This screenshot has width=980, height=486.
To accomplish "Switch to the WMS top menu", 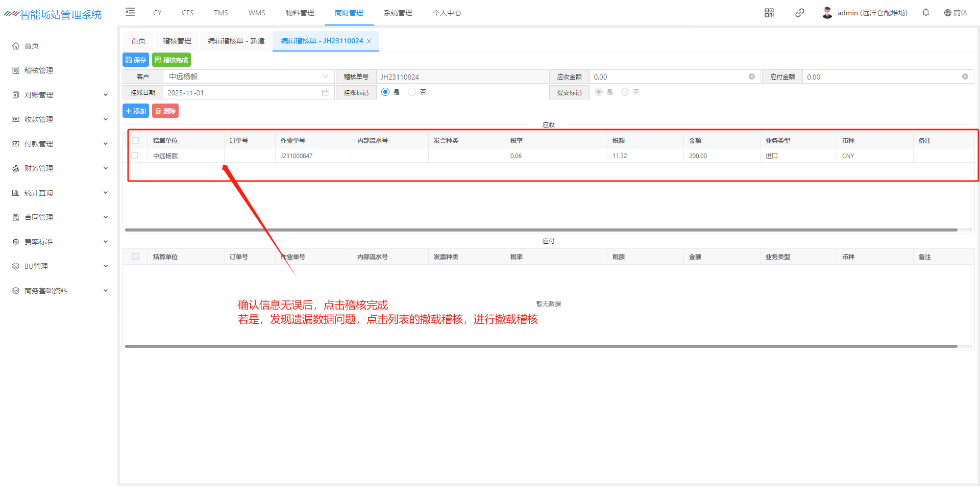I will click(257, 13).
